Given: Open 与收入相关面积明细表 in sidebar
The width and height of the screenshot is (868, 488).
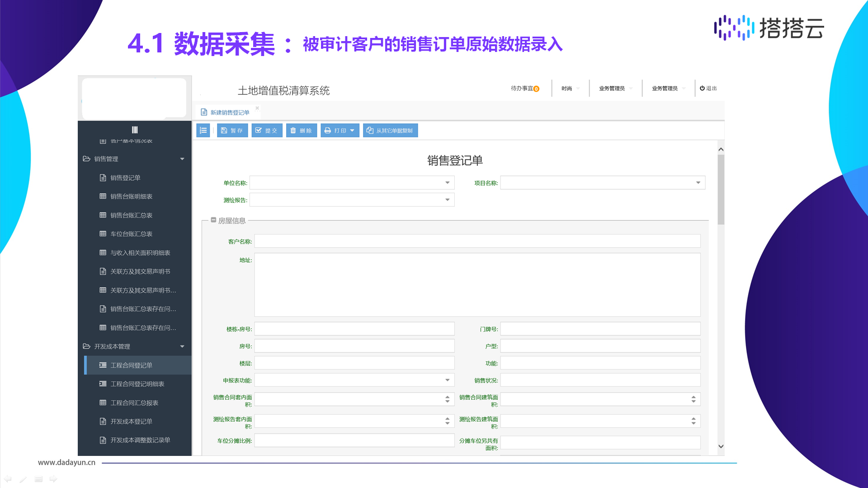Looking at the screenshot, I should [135, 253].
